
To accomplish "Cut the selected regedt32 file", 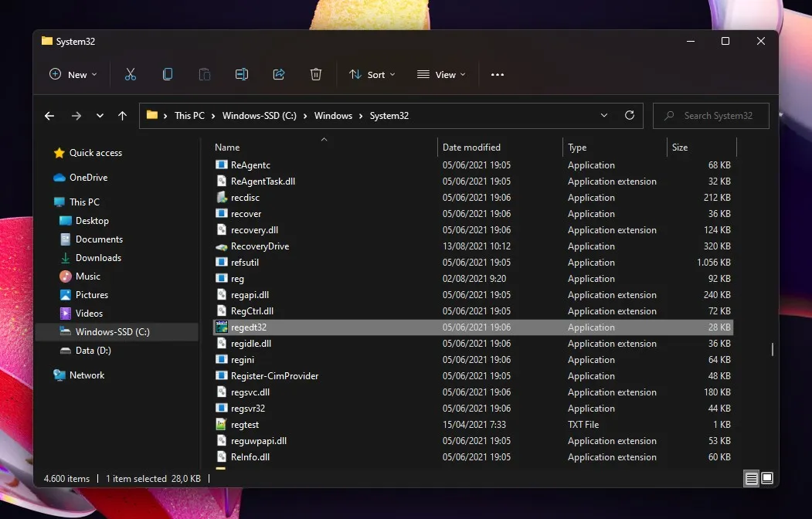I will pyautogui.click(x=130, y=74).
